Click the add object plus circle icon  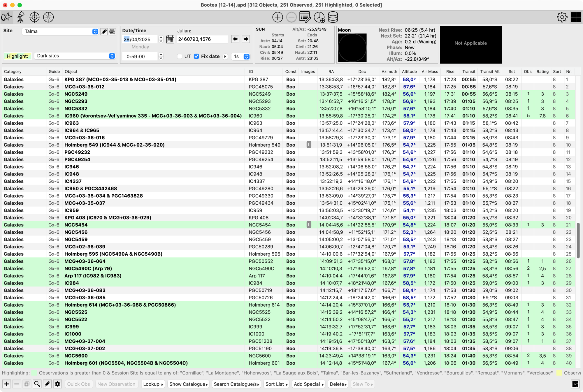tap(277, 17)
